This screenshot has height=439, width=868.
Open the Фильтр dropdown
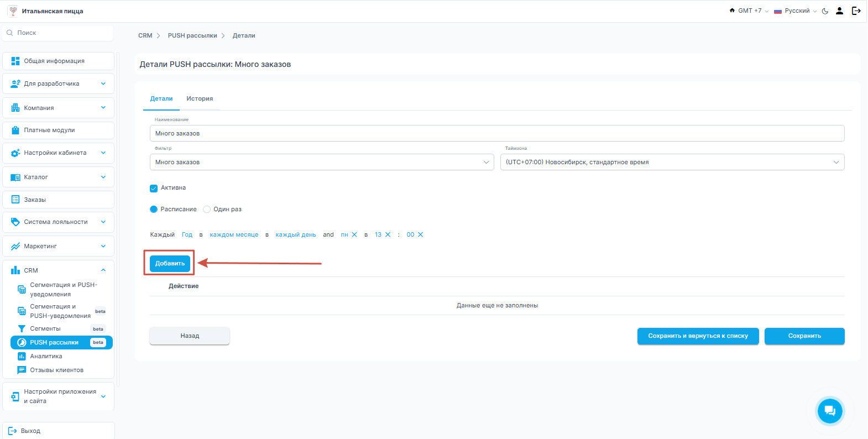tap(321, 162)
